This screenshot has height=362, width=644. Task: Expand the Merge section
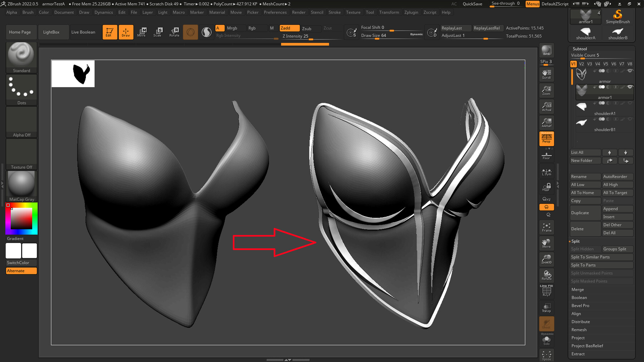[577, 289]
